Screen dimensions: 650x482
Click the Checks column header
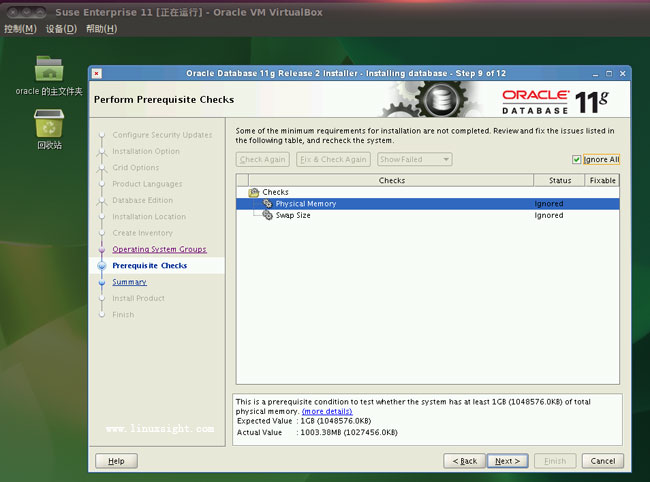point(391,180)
